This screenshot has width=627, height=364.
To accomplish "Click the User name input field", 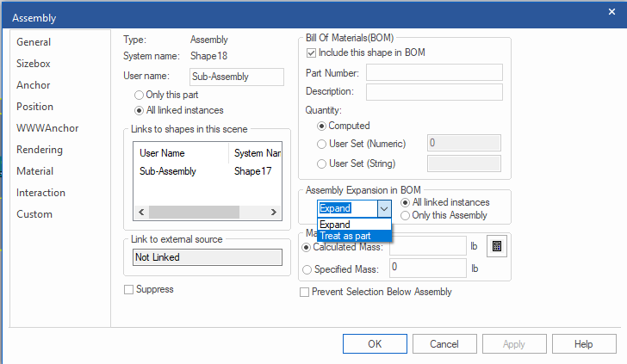I will tap(237, 77).
